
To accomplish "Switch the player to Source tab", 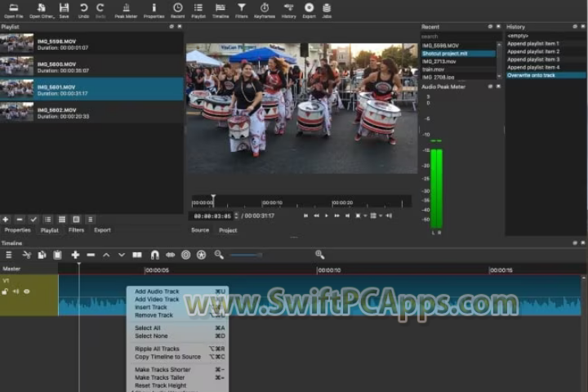I will [200, 230].
